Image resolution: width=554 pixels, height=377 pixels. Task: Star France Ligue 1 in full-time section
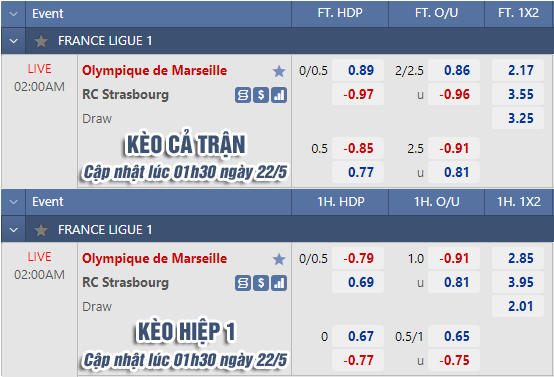point(41,41)
